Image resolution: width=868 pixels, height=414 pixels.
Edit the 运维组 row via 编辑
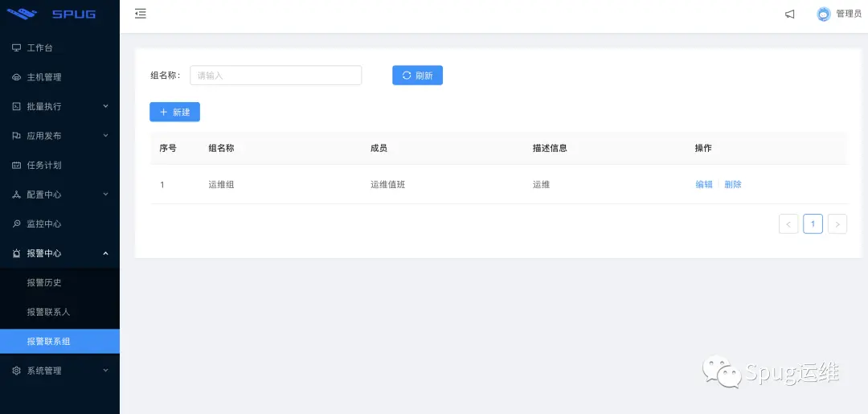(x=704, y=184)
